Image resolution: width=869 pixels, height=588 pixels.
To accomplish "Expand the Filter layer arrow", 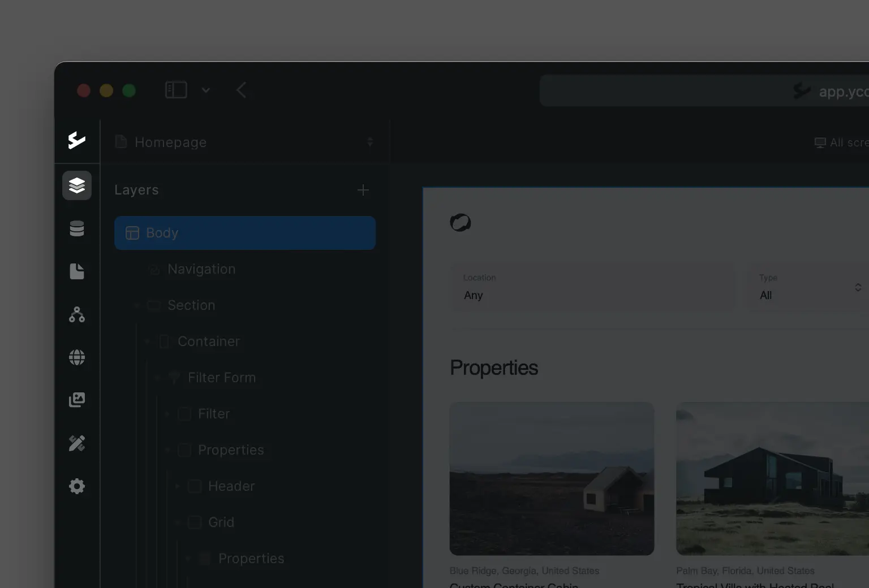I will point(167,414).
